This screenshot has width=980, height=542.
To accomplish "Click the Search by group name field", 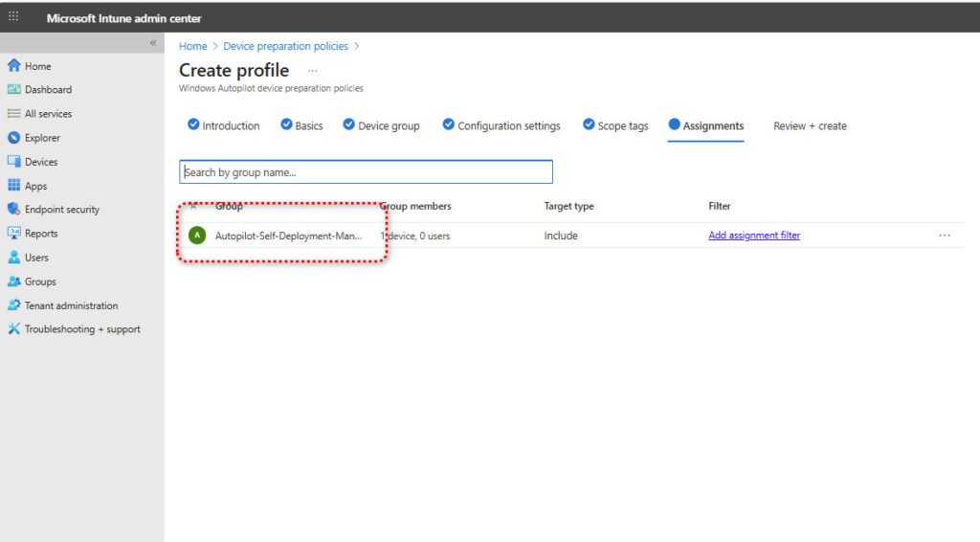I will click(366, 172).
